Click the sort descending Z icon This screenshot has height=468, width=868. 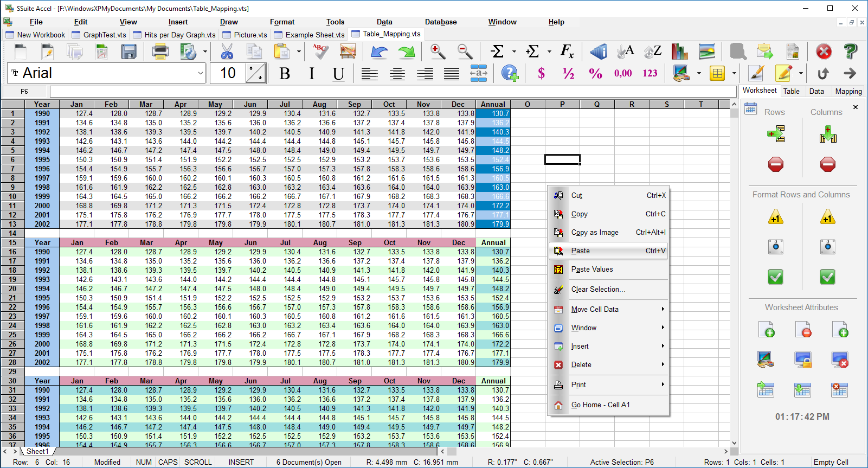tap(653, 52)
